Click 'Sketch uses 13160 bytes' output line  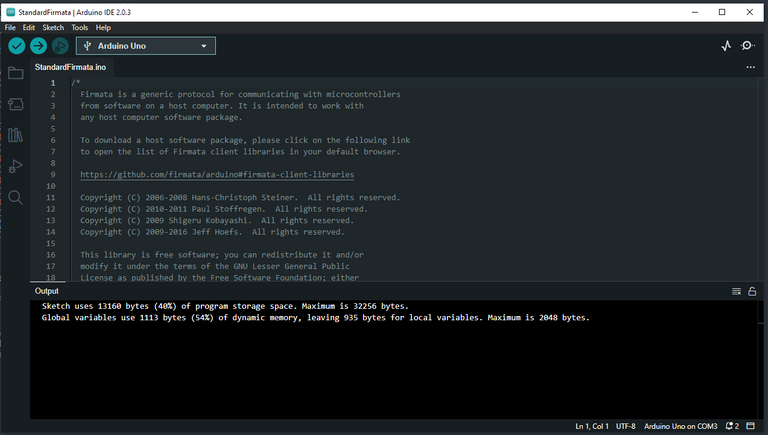[x=225, y=306]
